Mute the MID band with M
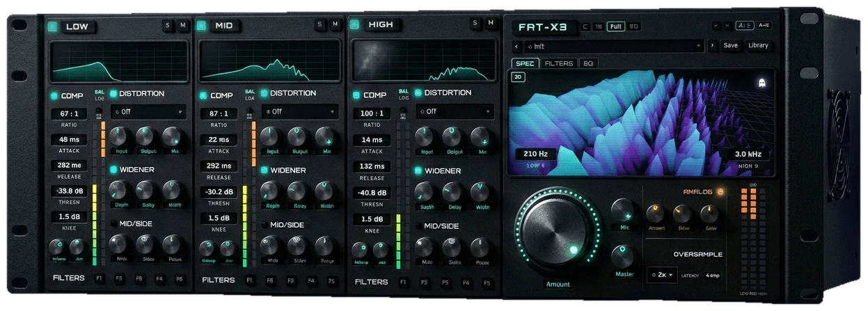This screenshot has height=311, width=868. (x=336, y=24)
